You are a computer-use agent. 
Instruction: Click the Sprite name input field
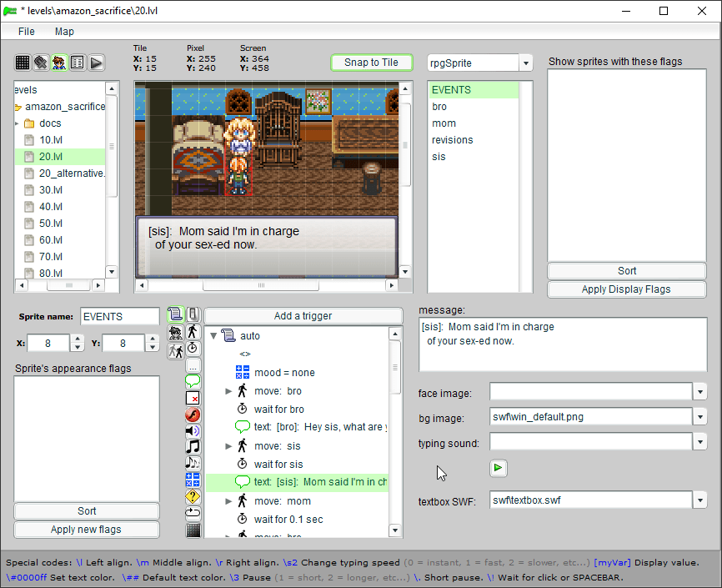click(119, 317)
